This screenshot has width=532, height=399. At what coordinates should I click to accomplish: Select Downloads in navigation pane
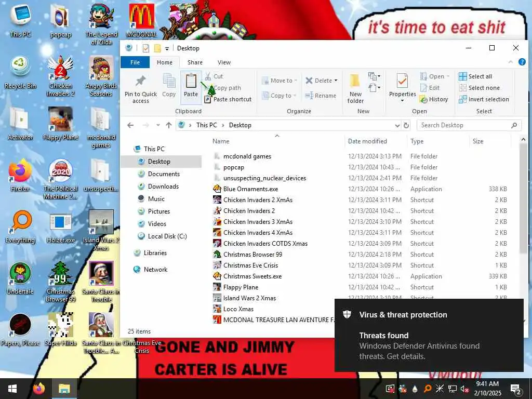[x=163, y=187]
